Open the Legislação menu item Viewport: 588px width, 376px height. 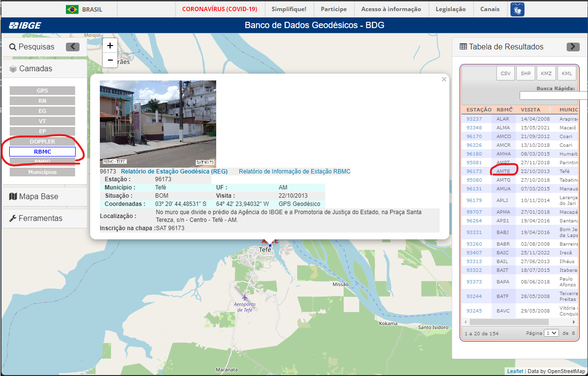[450, 9]
